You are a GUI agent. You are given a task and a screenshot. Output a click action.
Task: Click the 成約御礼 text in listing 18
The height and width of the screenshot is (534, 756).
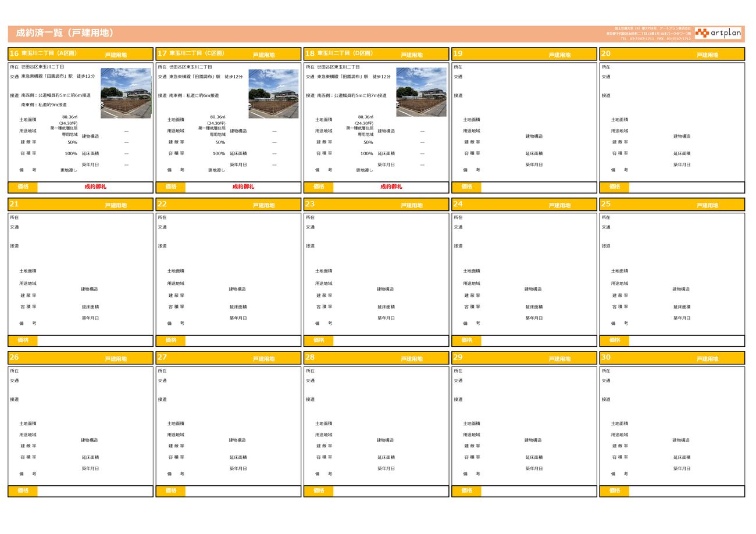click(391, 187)
